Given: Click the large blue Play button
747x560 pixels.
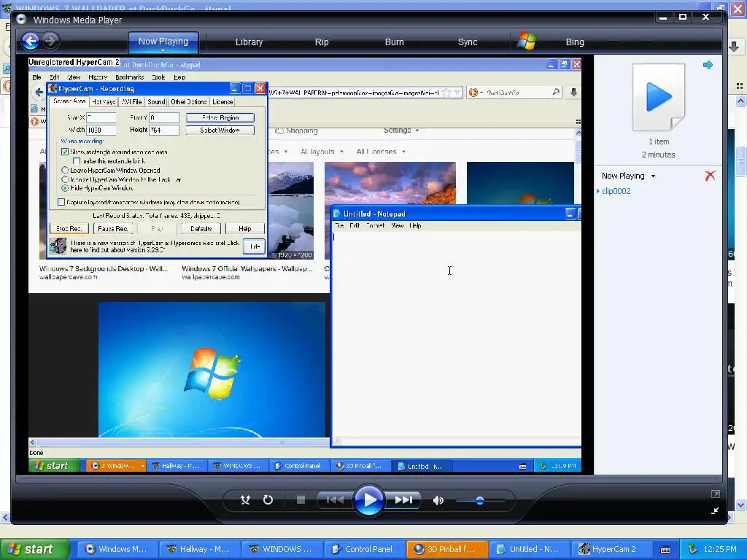Looking at the screenshot, I should [368, 500].
